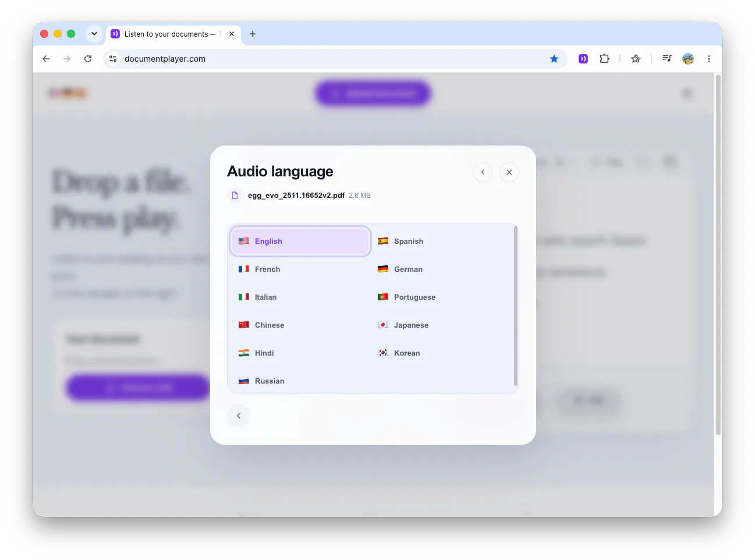Click the language list scrollbar
Image resolution: width=755 pixels, height=560 pixels.
516,306
